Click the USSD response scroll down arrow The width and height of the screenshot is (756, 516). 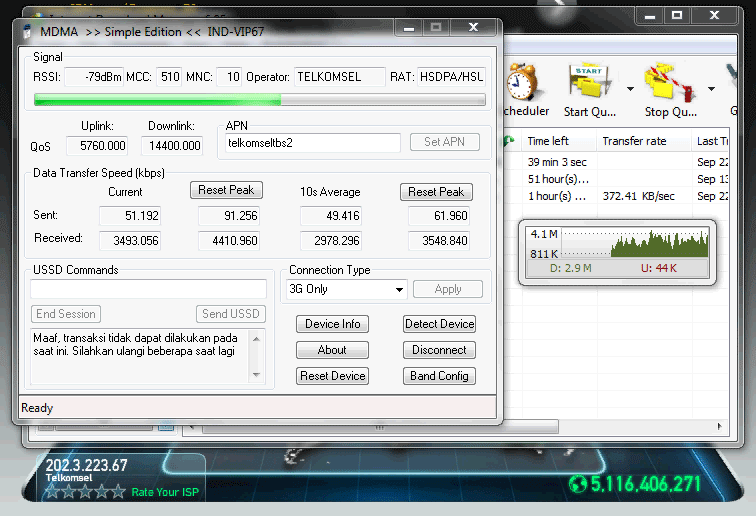click(256, 375)
